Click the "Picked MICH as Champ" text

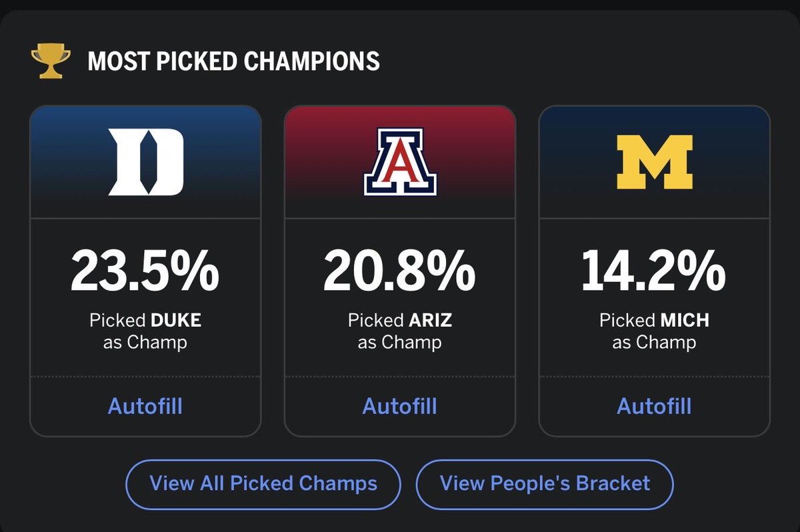pyautogui.click(x=655, y=331)
